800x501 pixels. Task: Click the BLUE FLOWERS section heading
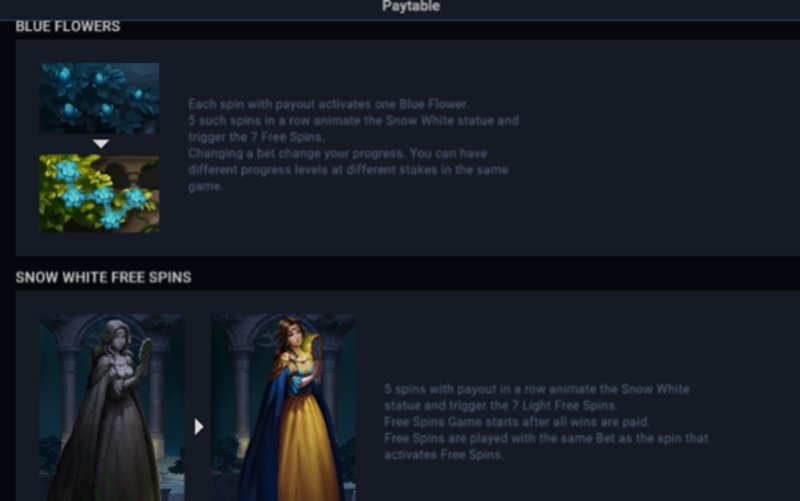pos(68,27)
